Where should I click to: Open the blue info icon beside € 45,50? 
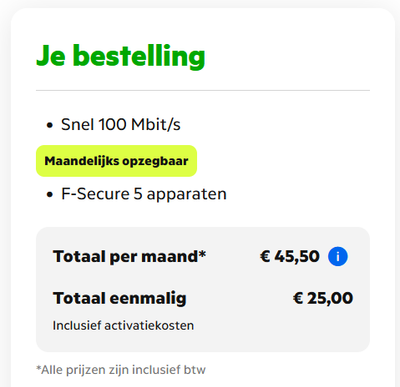pos(338,257)
